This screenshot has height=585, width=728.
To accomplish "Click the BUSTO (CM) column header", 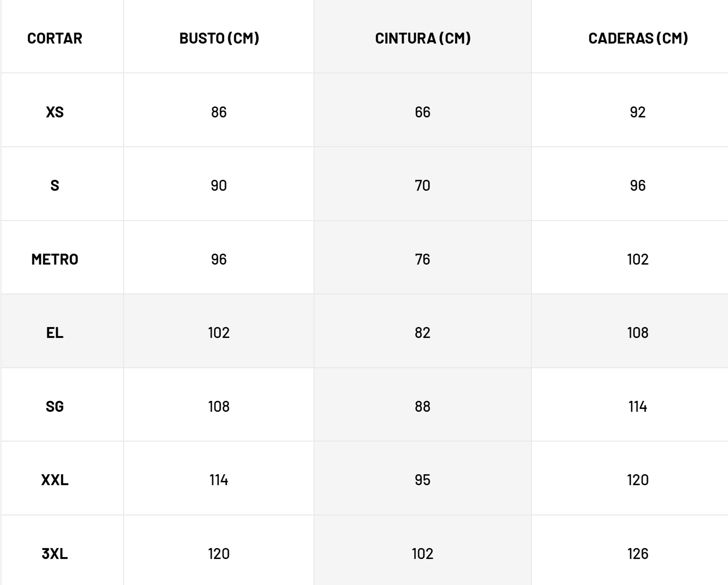I will tap(219, 38).
